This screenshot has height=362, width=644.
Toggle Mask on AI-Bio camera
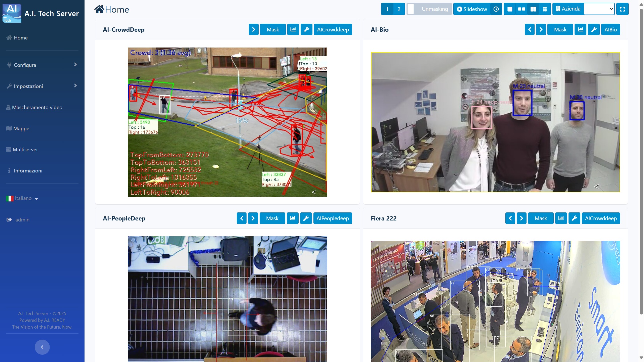560,30
